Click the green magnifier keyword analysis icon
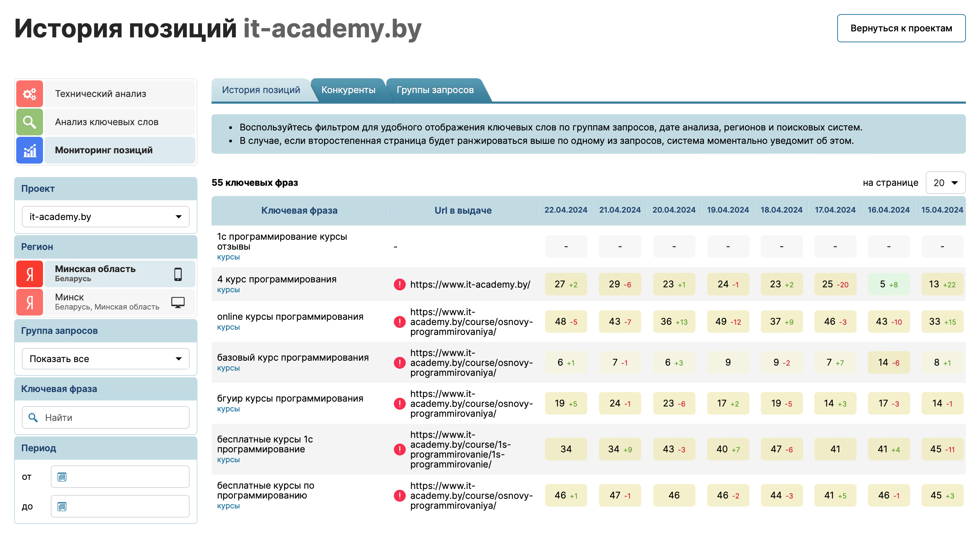The width and height of the screenshot is (980, 538). point(29,122)
